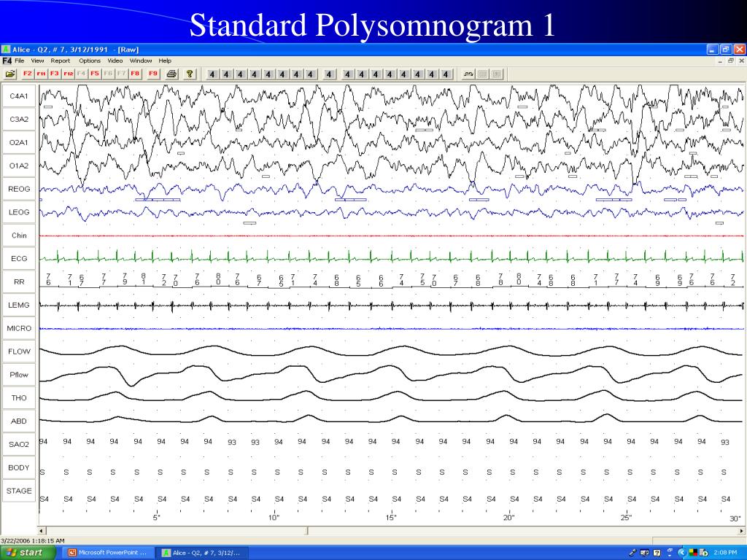Viewport: 747px width, 560px height.
Task: Expand the Report menu
Action: pos(61,61)
